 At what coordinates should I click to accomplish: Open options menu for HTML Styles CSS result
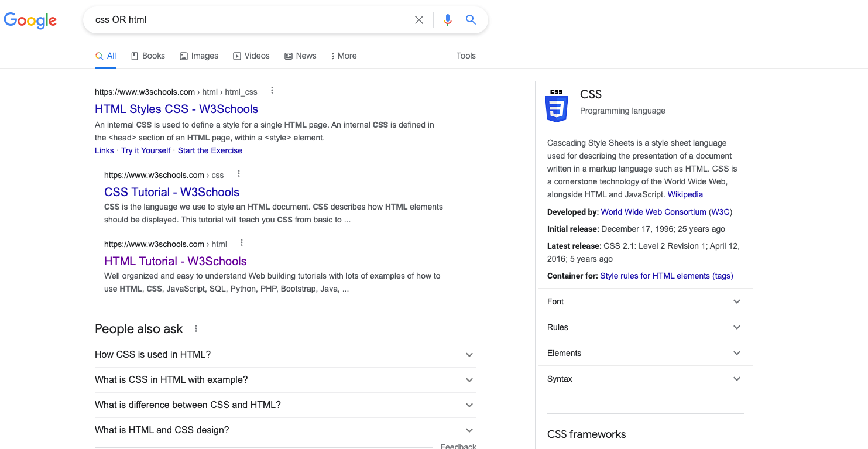272,91
